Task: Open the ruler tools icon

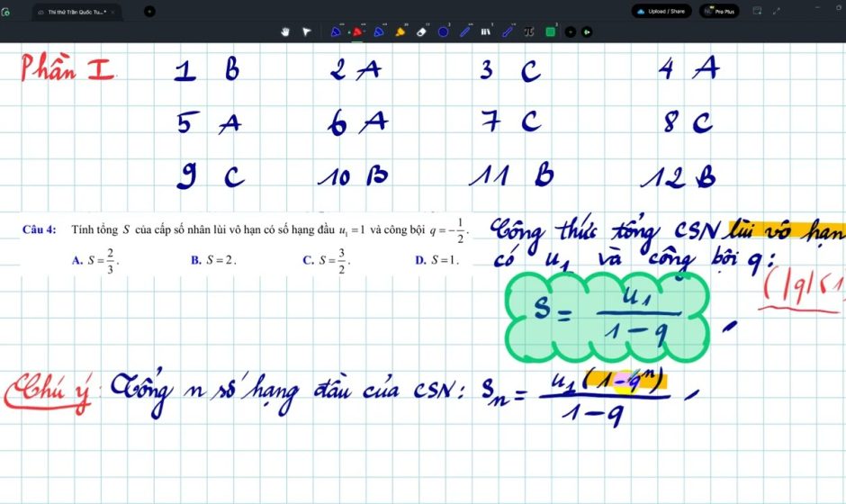Action: tap(486, 31)
